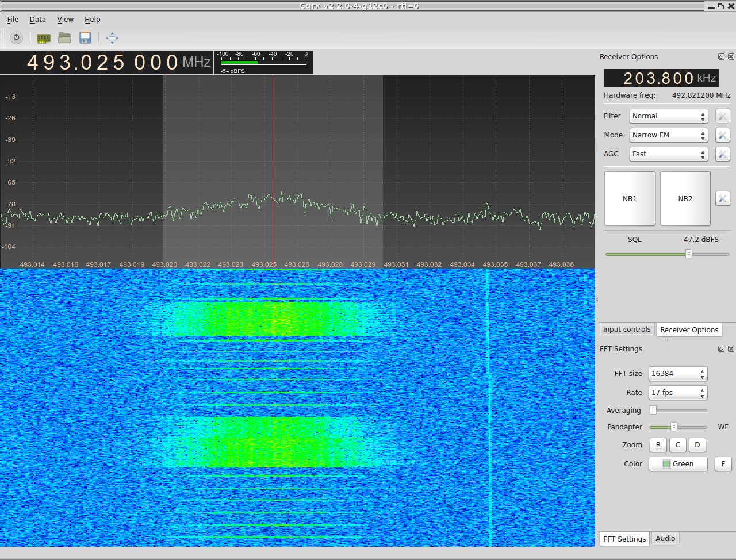736x560 pixels.
Task: Switch to the Audio tab
Action: click(x=665, y=539)
